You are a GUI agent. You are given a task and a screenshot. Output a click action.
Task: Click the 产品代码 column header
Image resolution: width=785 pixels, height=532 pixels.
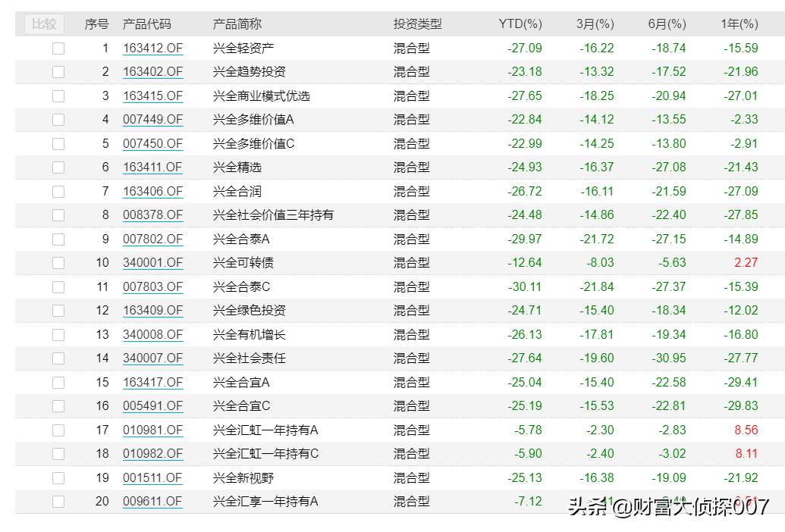[x=146, y=24]
